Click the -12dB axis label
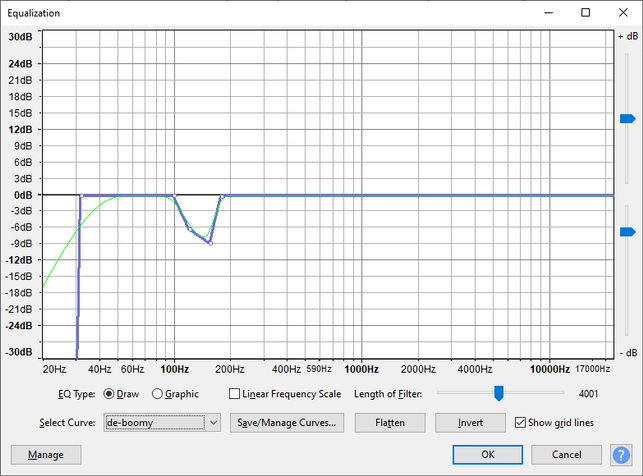643x476 pixels. click(x=19, y=260)
